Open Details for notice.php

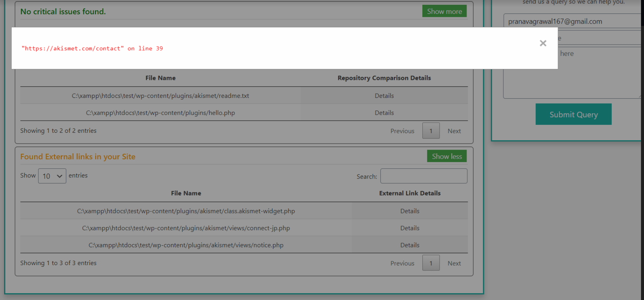point(410,245)
